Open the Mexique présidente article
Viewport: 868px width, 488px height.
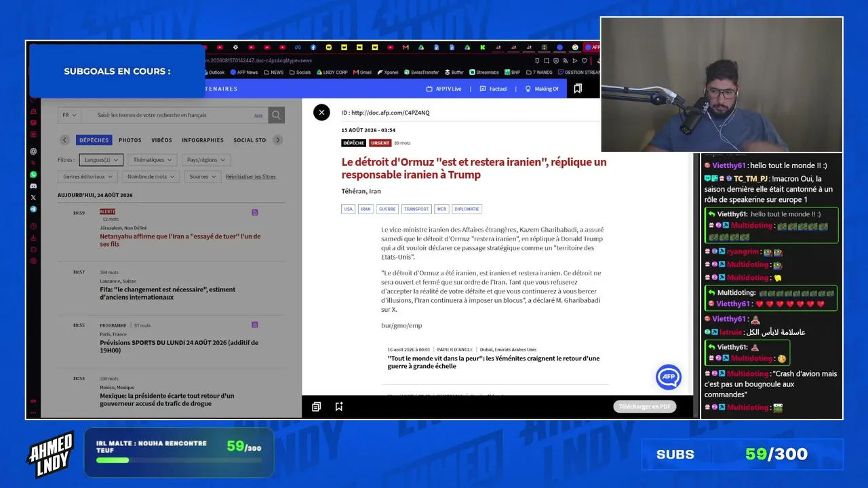167,399
